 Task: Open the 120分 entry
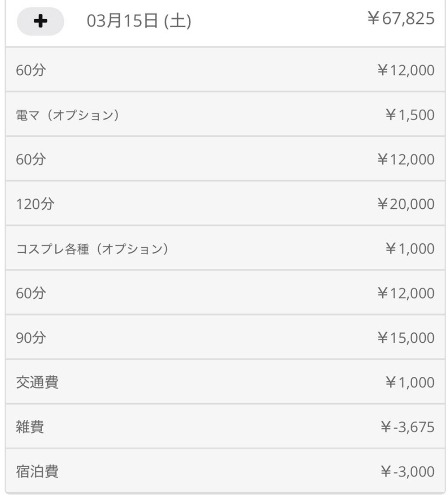pyautogui.click(x=35, y=204)
